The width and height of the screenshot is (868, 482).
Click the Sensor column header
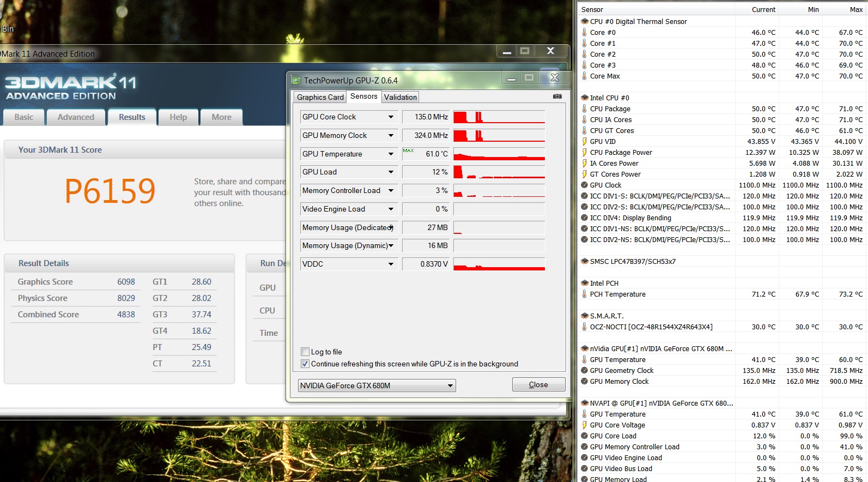coord(656,9)
